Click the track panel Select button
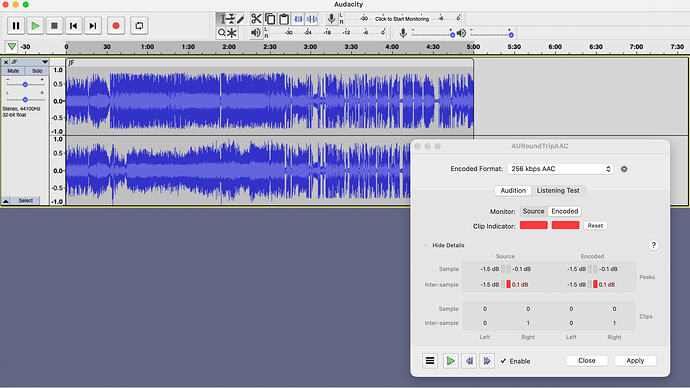 pyautogui.click(x=26, y=201)
